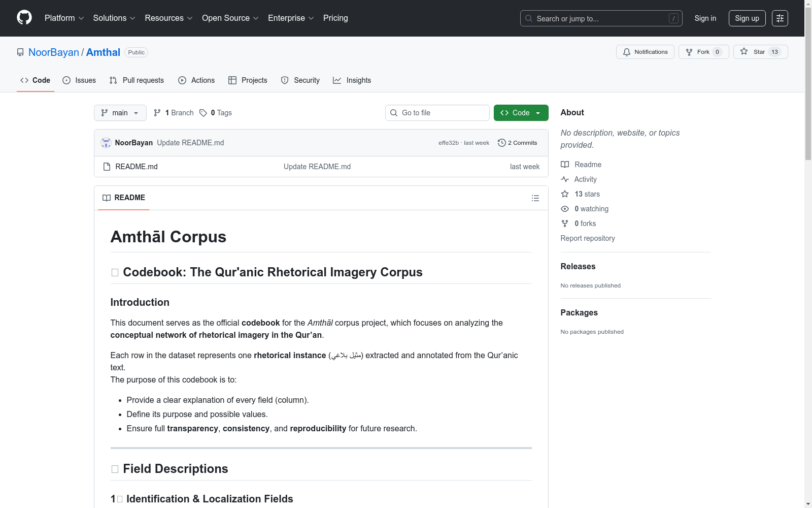Screen dimensions: 812x508
Task: Click the branch count icon
Action: tap(157, 113)
